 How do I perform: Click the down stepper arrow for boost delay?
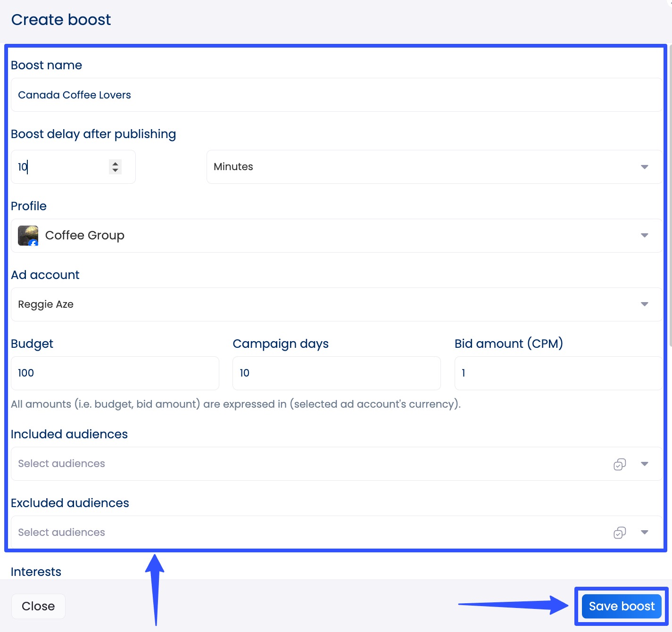115,170
